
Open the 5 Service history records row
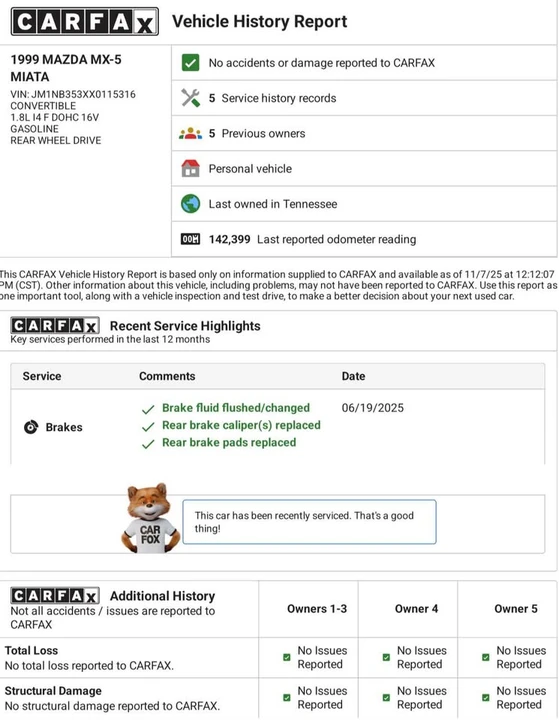(364, 98)
